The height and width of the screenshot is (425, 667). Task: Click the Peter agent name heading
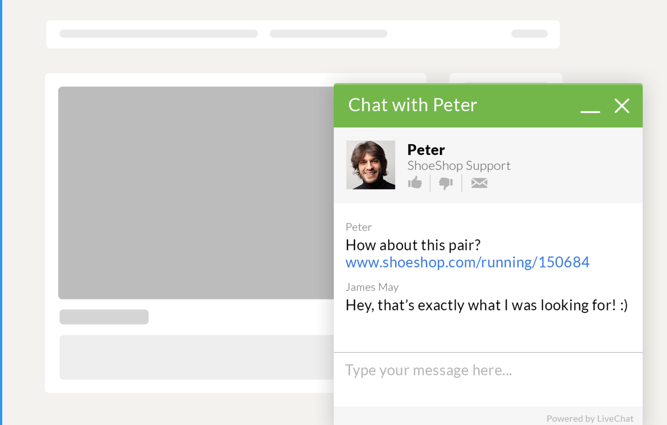pos(426,150)
